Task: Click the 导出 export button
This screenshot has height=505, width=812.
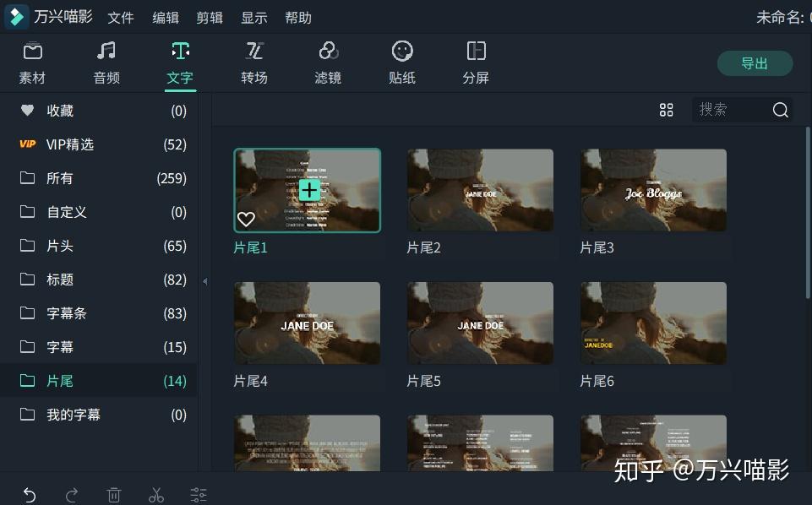Action: coord(754,62)
